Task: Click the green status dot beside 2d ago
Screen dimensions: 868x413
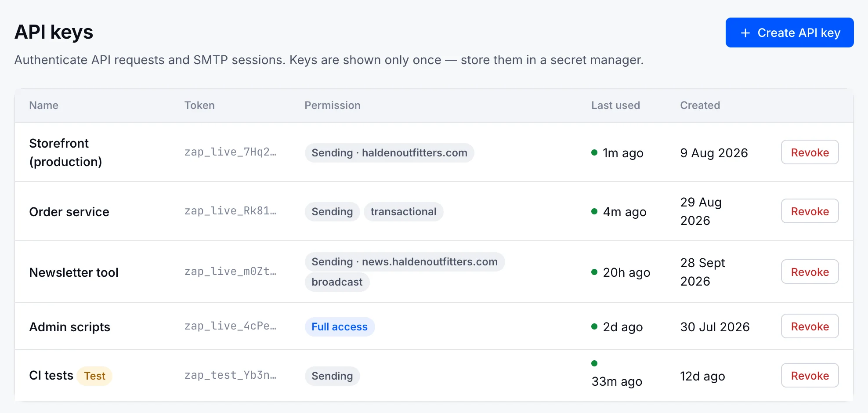Action: (x=594, y=326)
